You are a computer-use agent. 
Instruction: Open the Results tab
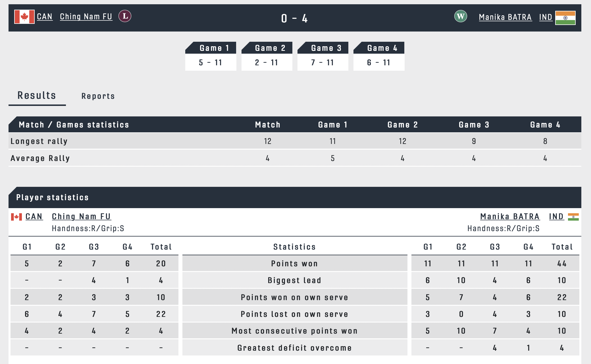click(37, 96)
